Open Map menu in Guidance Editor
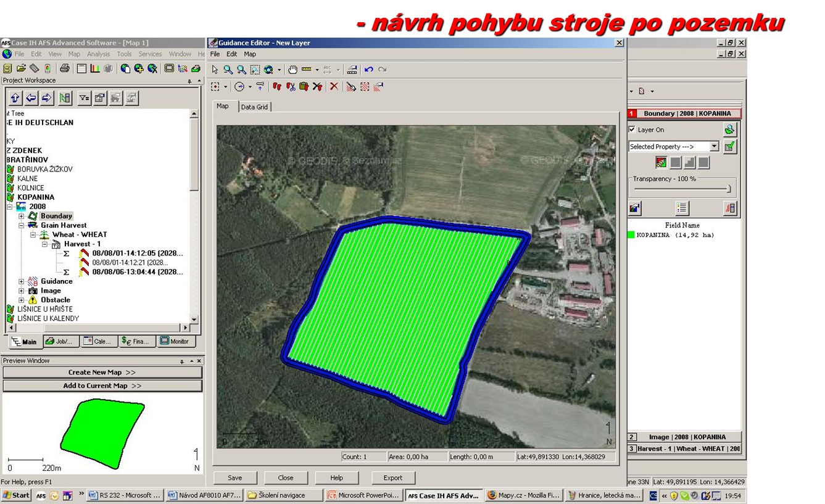825x504 pixels. (x=250, y=54)
